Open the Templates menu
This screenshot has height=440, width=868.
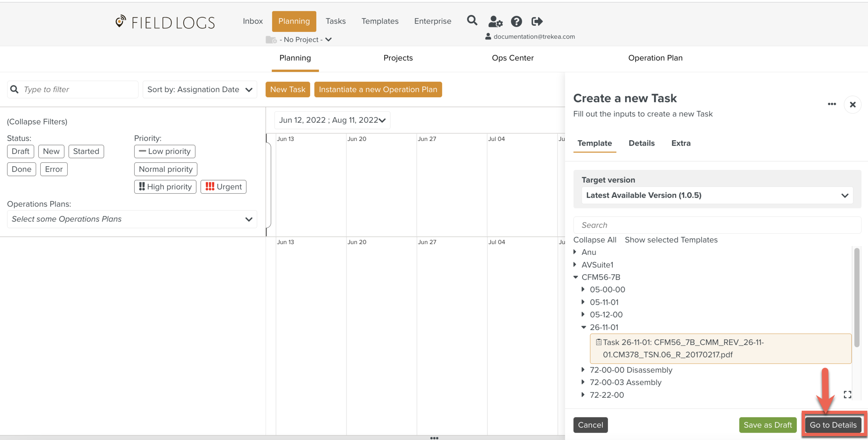(380, 21)
